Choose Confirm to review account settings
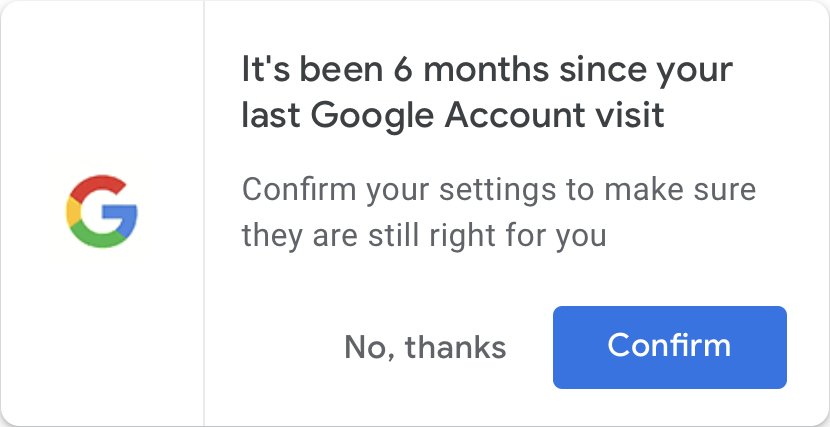This screenshot has height=427, width=830. [x=670, y=347]
